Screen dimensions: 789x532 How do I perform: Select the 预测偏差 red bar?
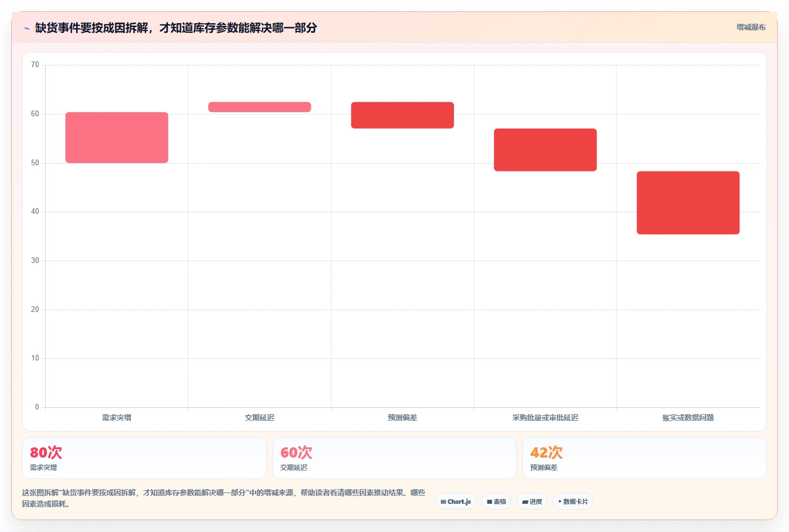click(402, 115)
